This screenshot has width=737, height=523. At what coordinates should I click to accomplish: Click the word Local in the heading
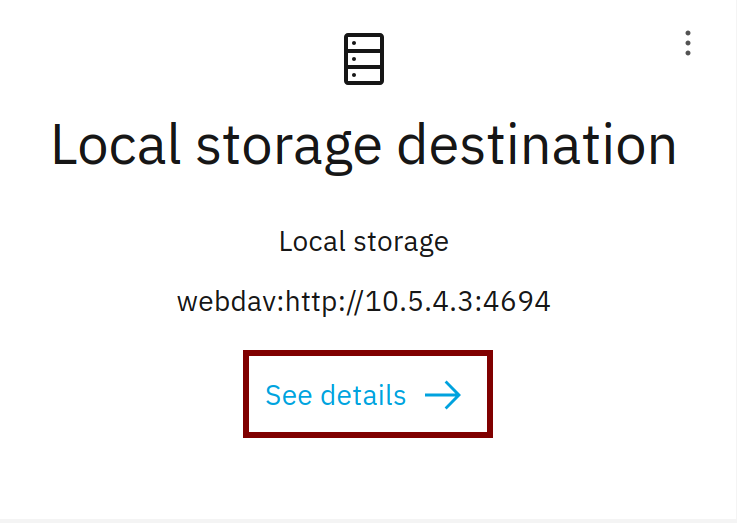[116, 145]
